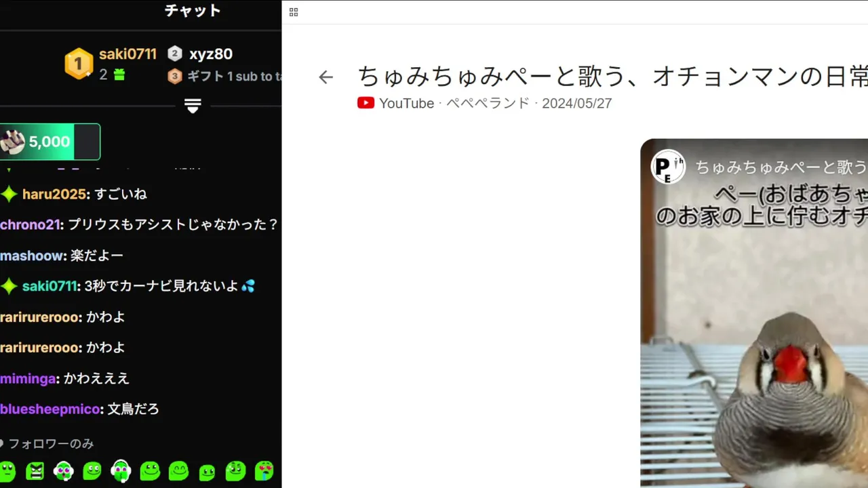Click the message text 文鳥だろ

(133, 409)
